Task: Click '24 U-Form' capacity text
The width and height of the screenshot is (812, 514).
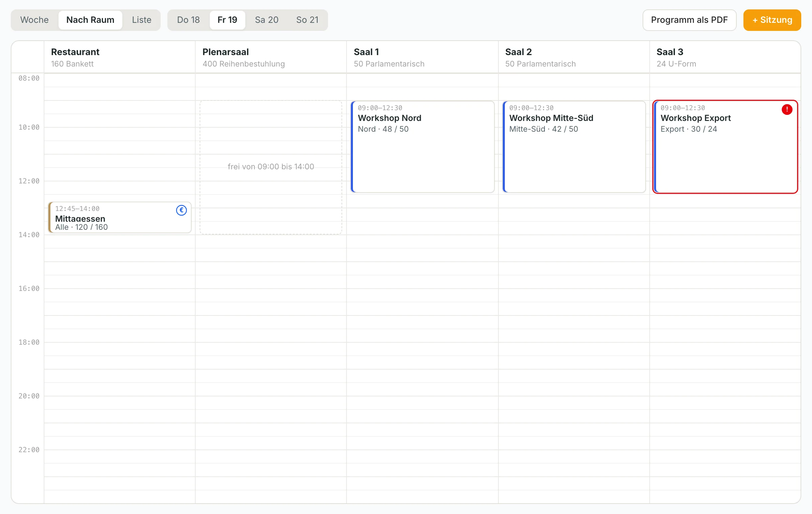Action: [x=676, y=64]
